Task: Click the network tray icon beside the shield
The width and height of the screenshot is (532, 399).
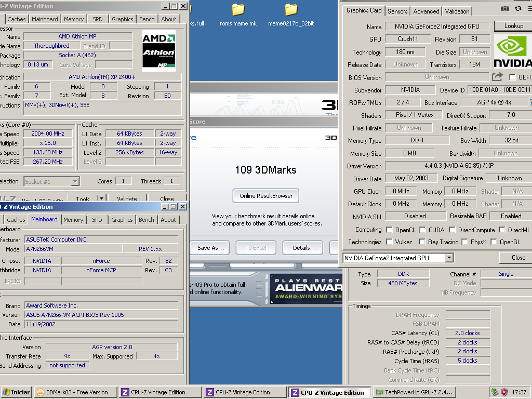Action: (x=495, y=392)
